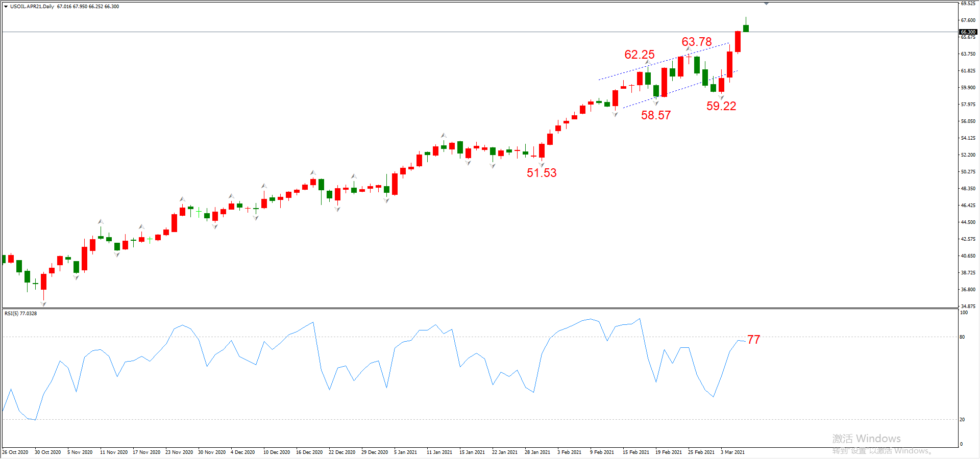Click the 15 Jan 2021 date label
This screenshot has height=459, width=980.
[x=472, y=452]
